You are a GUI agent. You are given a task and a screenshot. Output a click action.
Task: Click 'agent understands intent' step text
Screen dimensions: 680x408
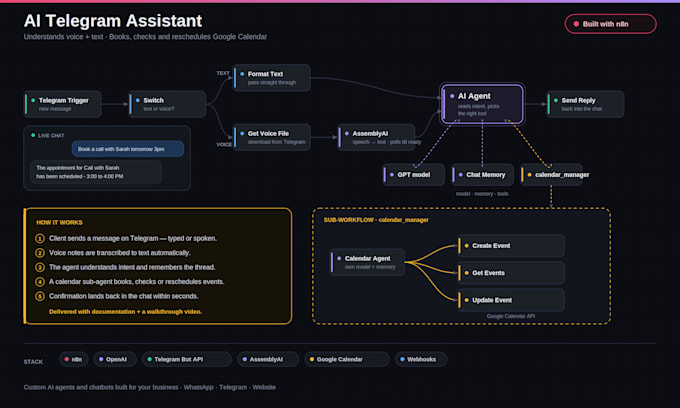point(132,267)
